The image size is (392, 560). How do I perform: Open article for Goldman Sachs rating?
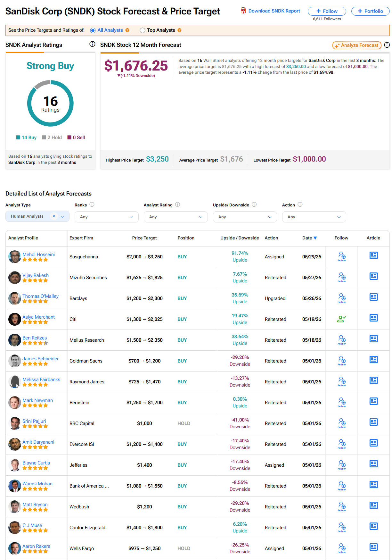click(374, 360)
